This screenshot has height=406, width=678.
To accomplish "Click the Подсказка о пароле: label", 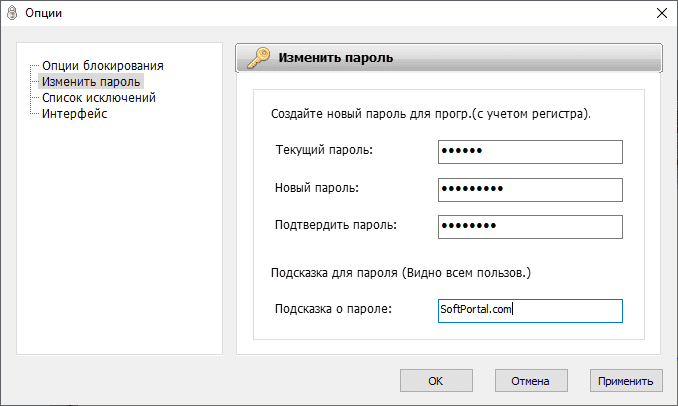I will click(x=333, y=309).
